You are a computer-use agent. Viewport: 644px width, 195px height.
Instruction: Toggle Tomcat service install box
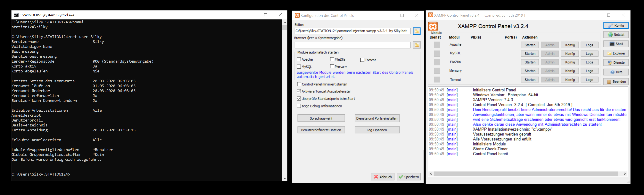click(437, 80)
